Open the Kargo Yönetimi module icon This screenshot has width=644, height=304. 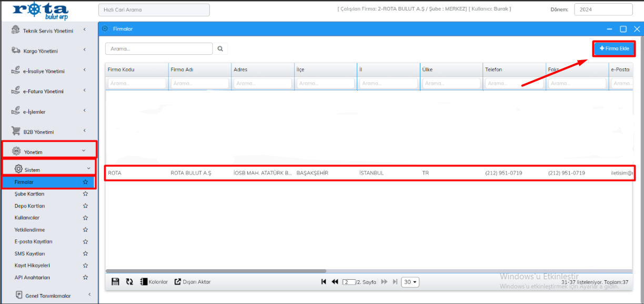click(14, 51)
